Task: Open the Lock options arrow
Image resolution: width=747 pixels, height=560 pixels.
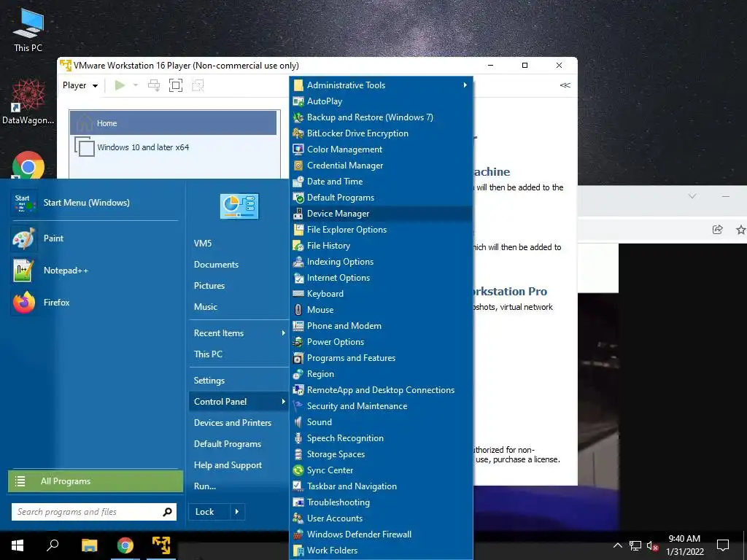Action: 237,512
